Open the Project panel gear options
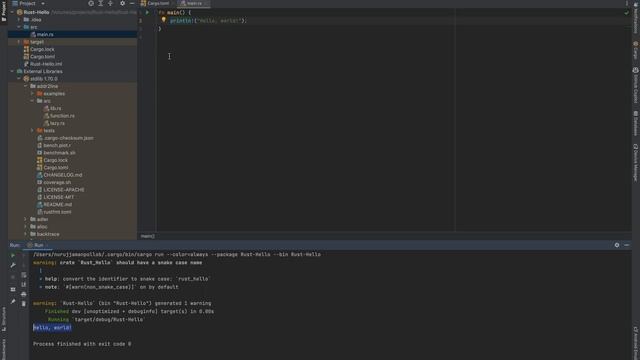Screen dimensions: 640x360 (122, 3)
